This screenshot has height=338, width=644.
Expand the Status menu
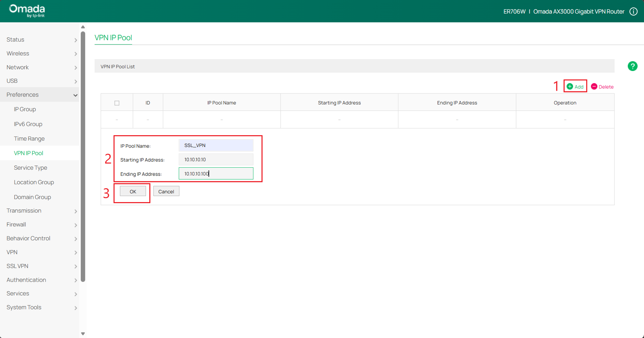coord(40,40)
